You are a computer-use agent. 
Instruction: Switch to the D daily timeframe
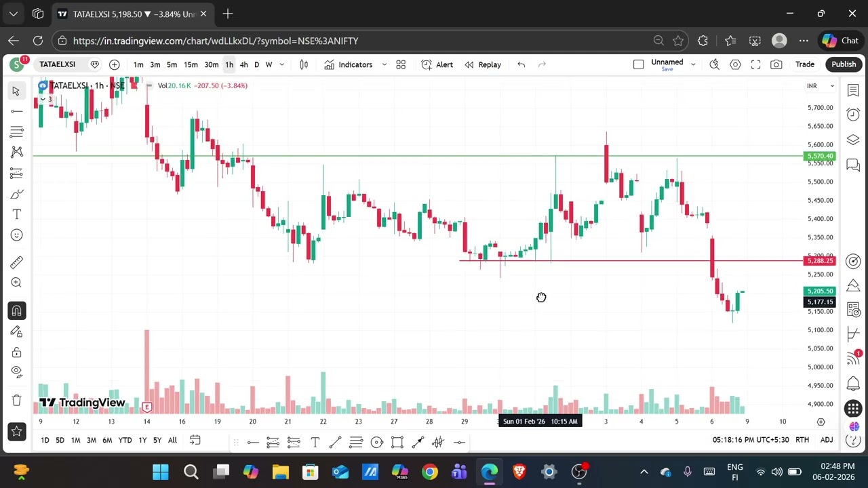tap(256, 64)
